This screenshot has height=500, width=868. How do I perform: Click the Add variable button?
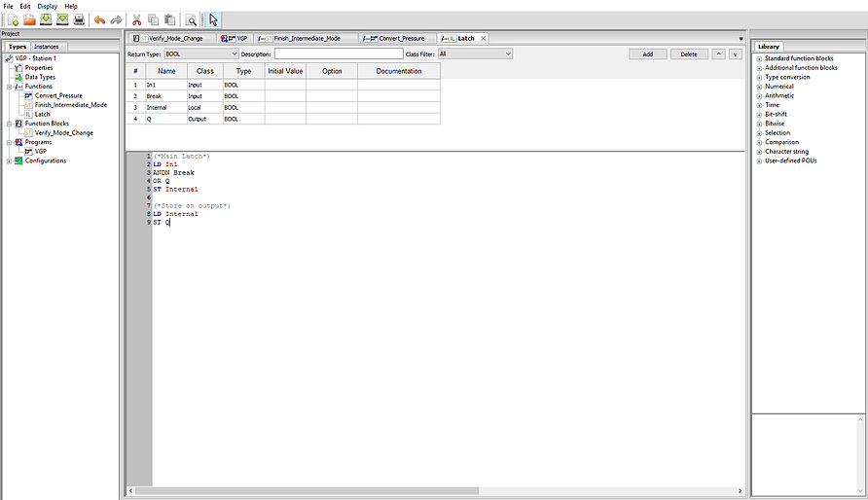coord(647,54)
